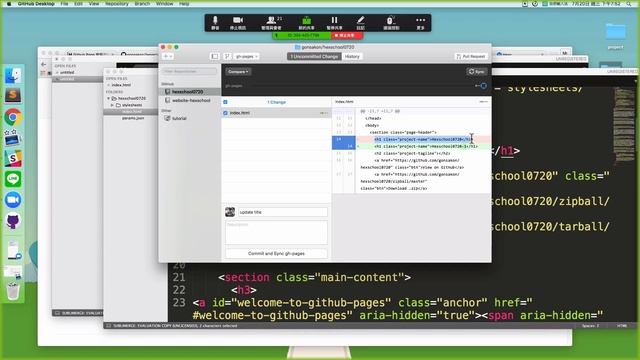Open Google Chrome from the dock
The image size is (640, 360).
[x=13, y=117]
